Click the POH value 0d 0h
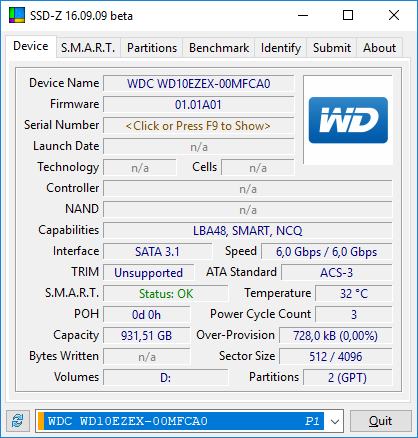 click(x=147, y=315)
